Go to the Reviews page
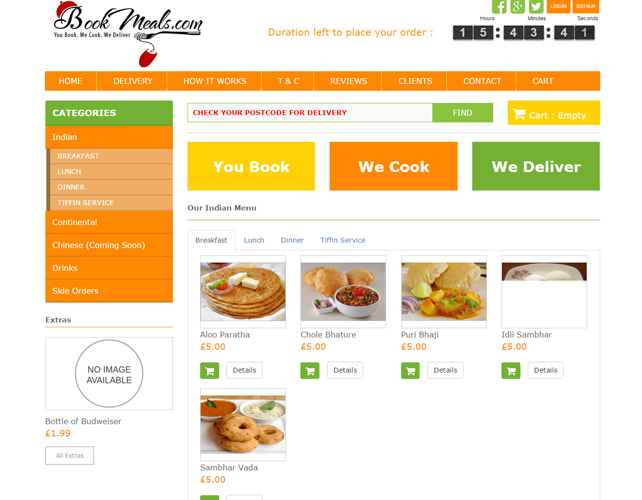Viewport: 642px width, 500px height. tap(348, 81)
